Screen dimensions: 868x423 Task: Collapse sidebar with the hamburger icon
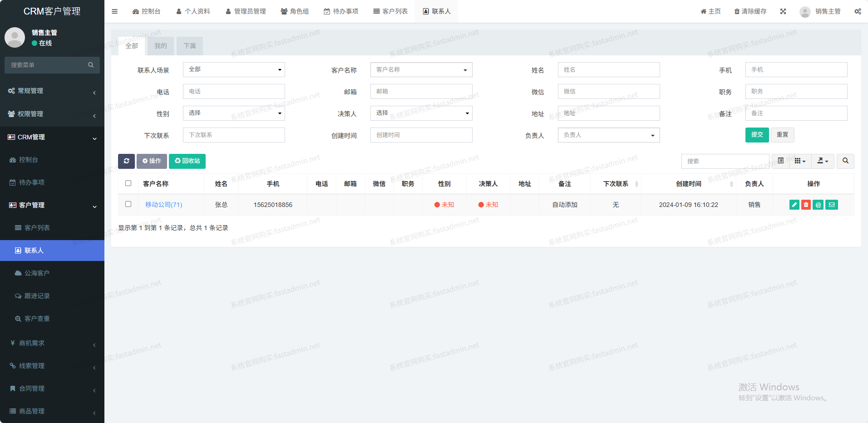pyautogui.click(x=114, y=11)
